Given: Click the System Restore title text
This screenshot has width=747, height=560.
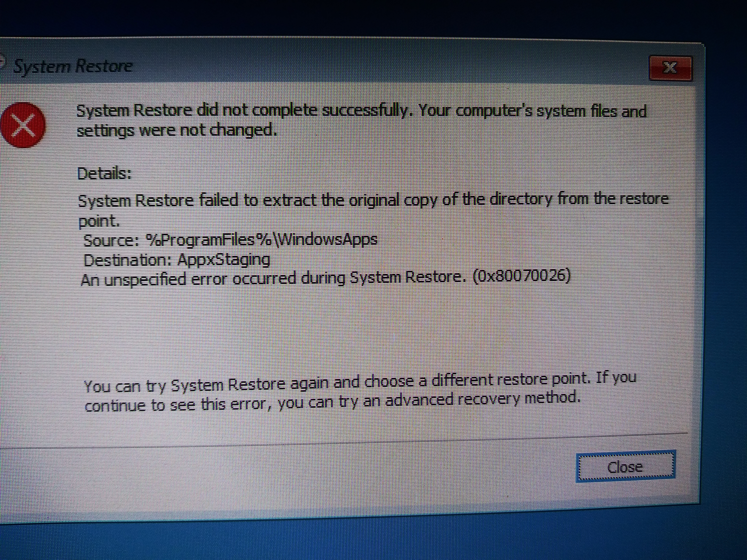Looking at the screenshot, I should pyautogui.click(x=73, y=66).
